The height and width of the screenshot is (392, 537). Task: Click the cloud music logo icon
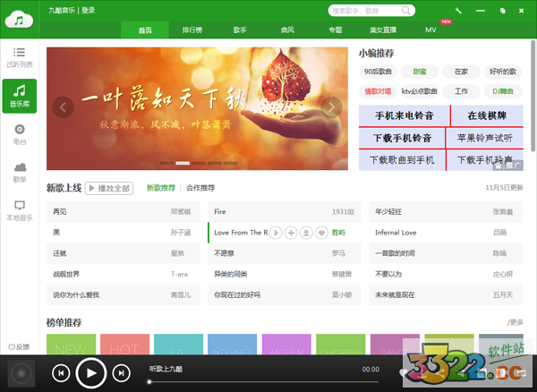click(19, 19)
